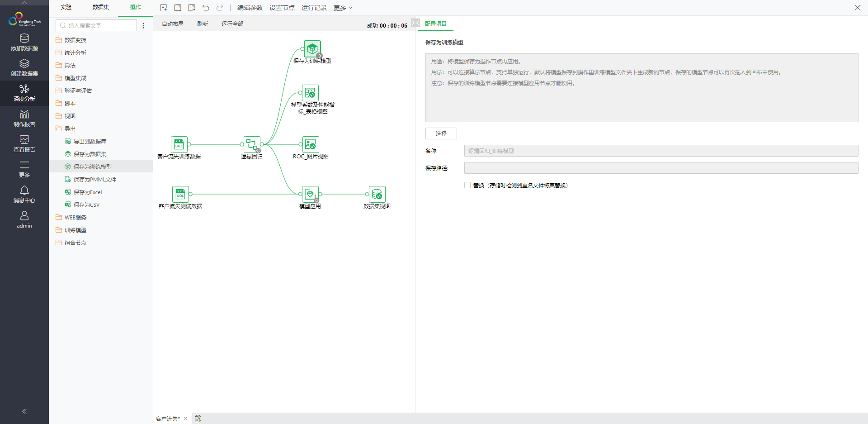Select the 模型应用 node on canvas
The width and height of the screenshot is (868, 424).
[310, 194]
